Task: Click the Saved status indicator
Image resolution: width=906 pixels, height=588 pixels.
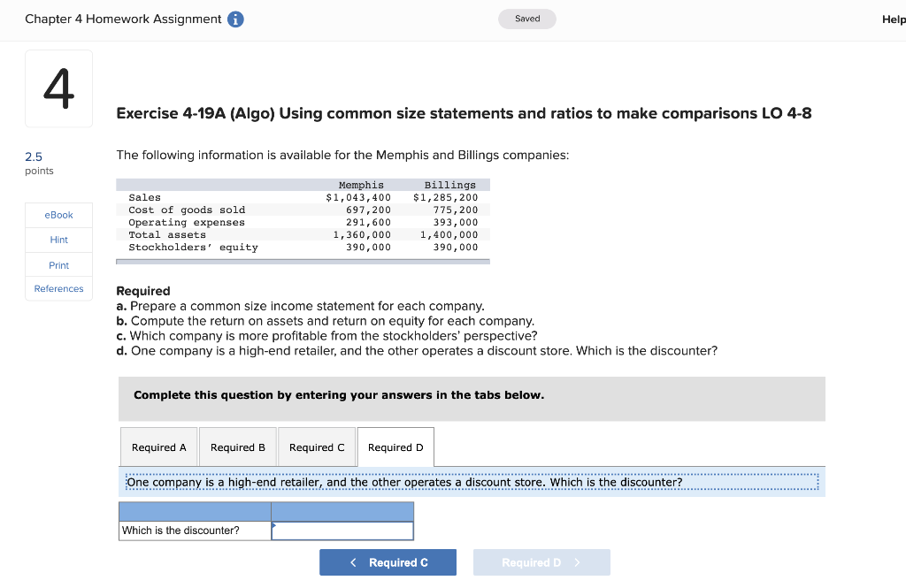Action: [526, 18]
